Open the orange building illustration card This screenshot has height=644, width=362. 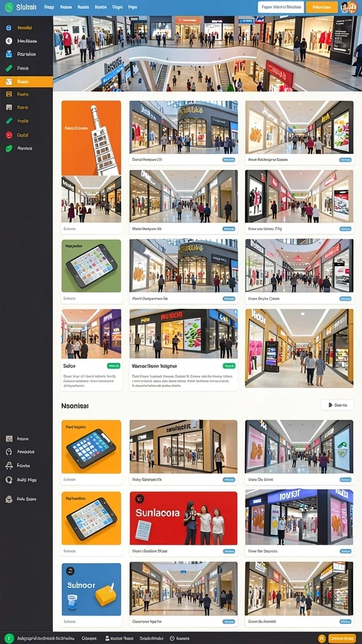coord(91,138)
